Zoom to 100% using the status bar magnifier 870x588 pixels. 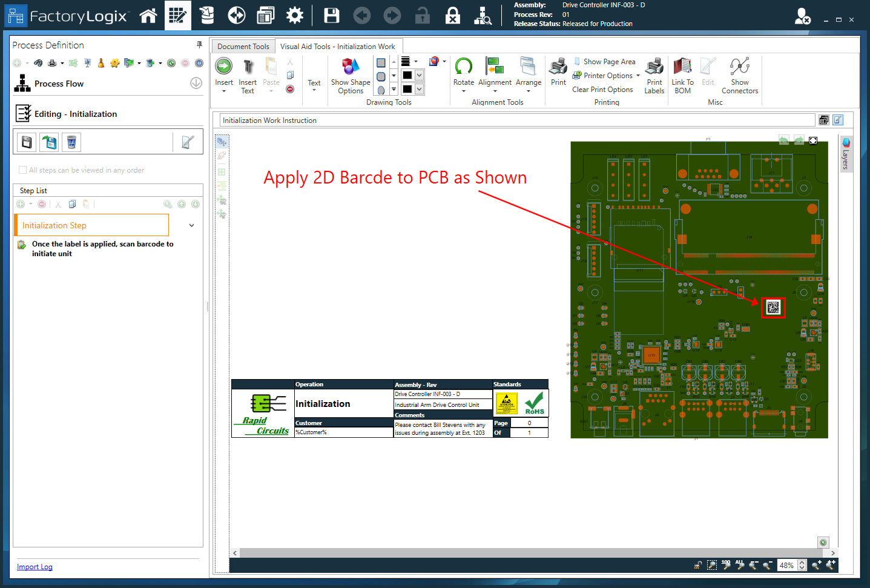tap(726, 564)
